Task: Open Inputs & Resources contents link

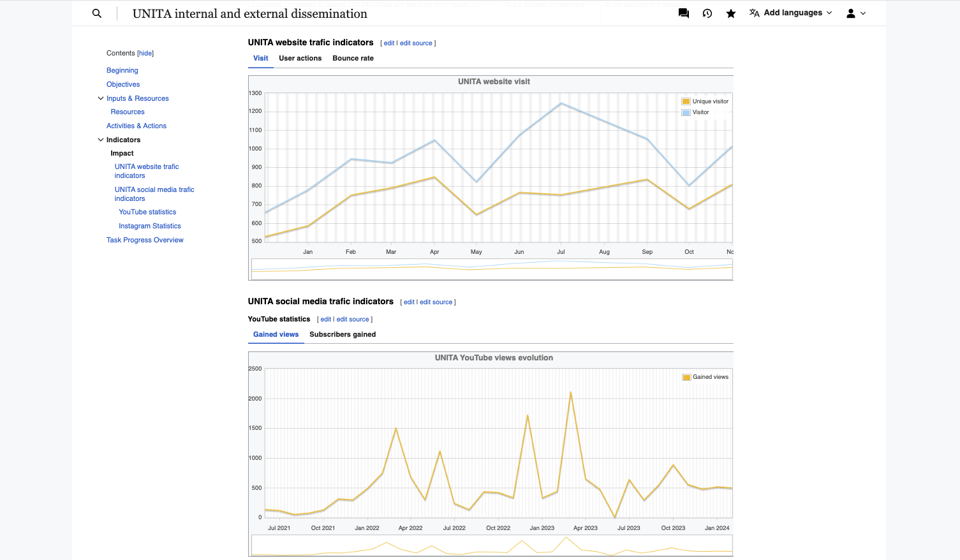Action: [x=138, y=98]
